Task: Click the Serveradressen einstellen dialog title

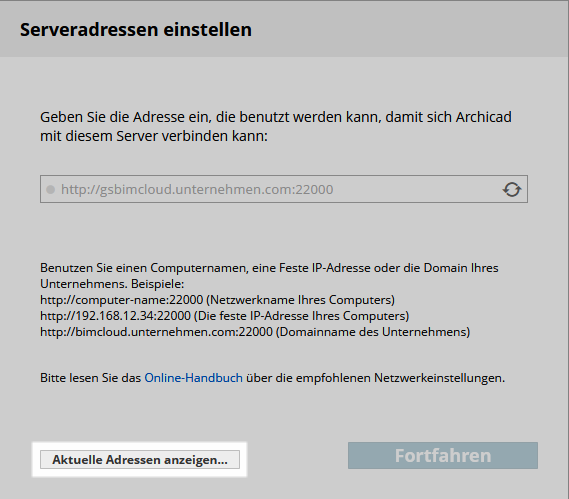Action: [x=136, y=29]
